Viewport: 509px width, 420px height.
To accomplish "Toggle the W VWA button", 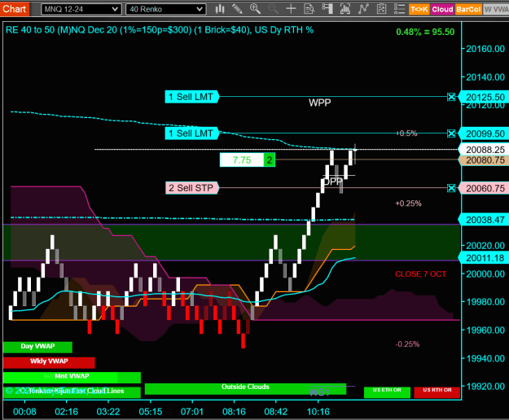I will point(496,10).
